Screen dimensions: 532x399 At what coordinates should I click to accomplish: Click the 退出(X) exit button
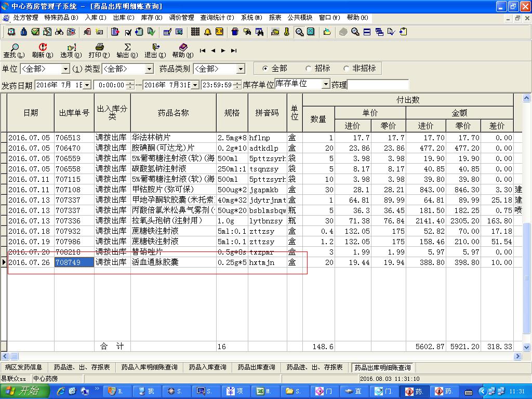coord(155,51)
